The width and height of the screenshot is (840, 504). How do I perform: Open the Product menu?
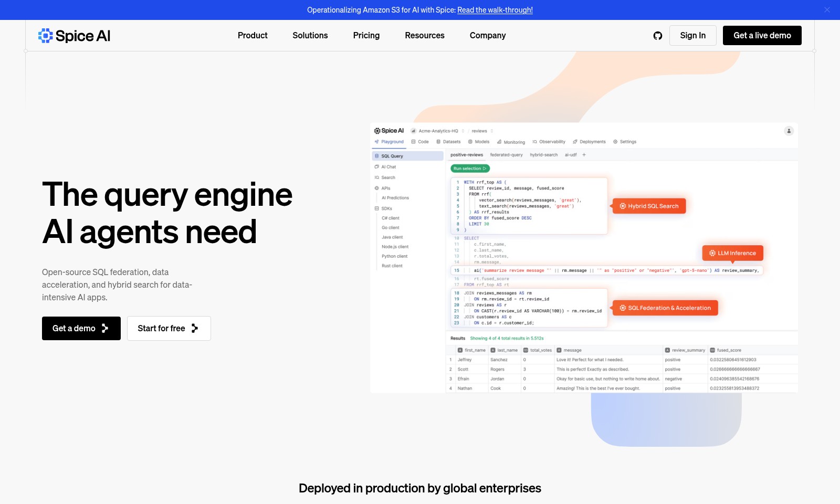pos(253,36)
